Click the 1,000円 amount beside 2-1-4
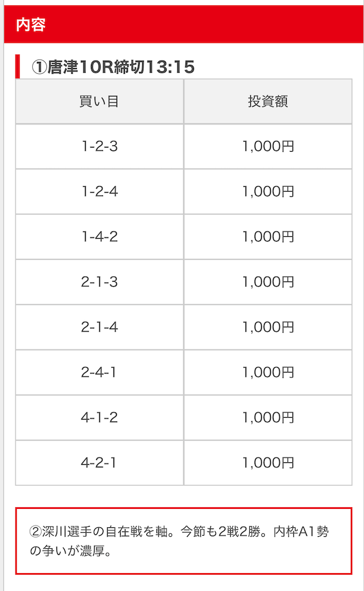The image size is (364, 591). point(268,327)
